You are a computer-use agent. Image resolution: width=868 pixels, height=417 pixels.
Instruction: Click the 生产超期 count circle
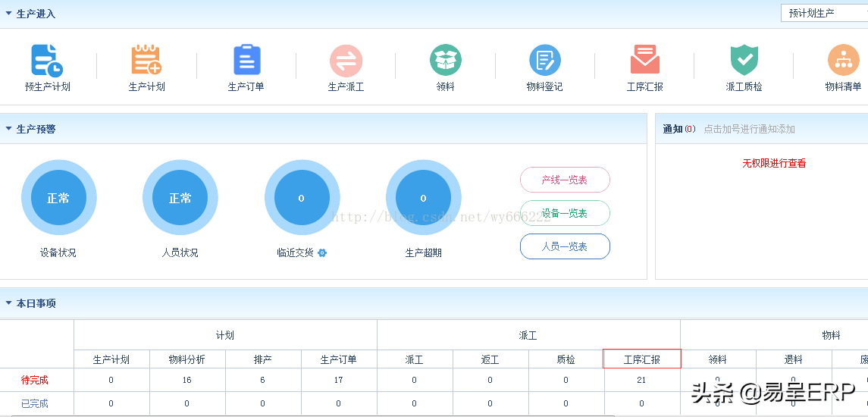pos(423,198)
